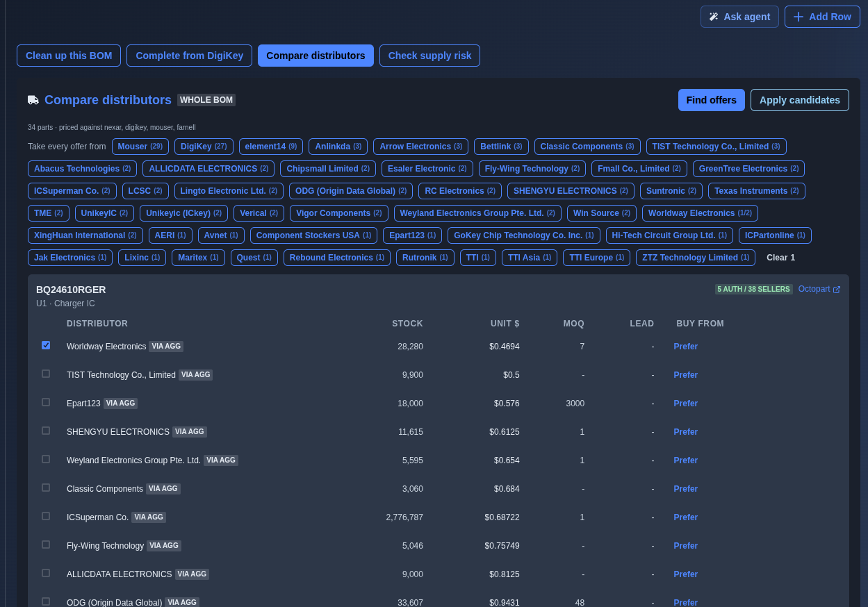The image size is (868, 607).
Task: Check the TIST Technology Co., Limited row checkbox
Action: click(x=46, y=374)
